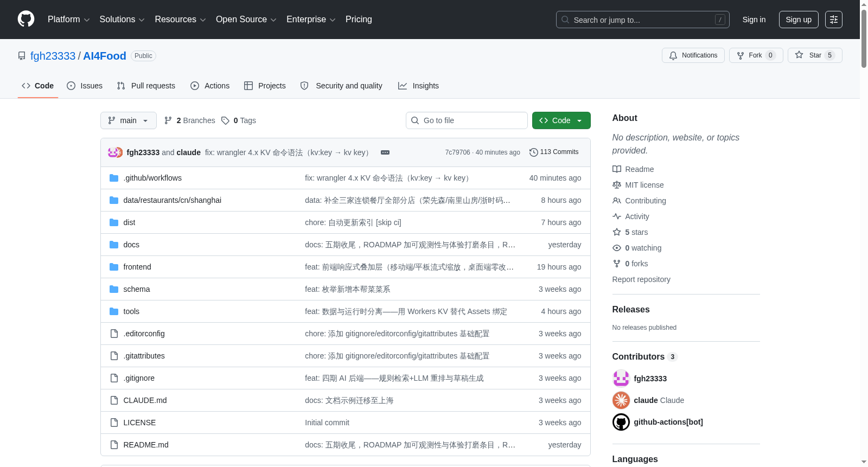Open the Readme link in About
The width and height of the screenshot is (868, 467).
point(633,169)
